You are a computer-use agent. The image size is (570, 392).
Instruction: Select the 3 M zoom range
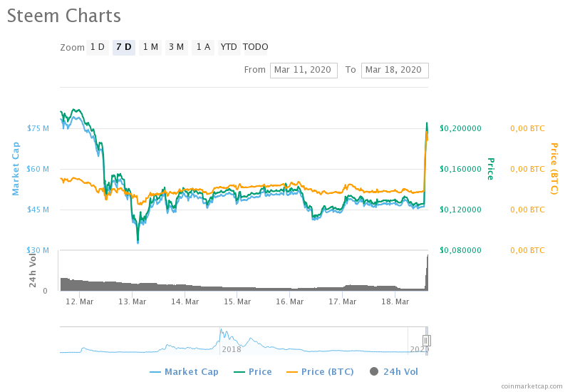(177, 47)
